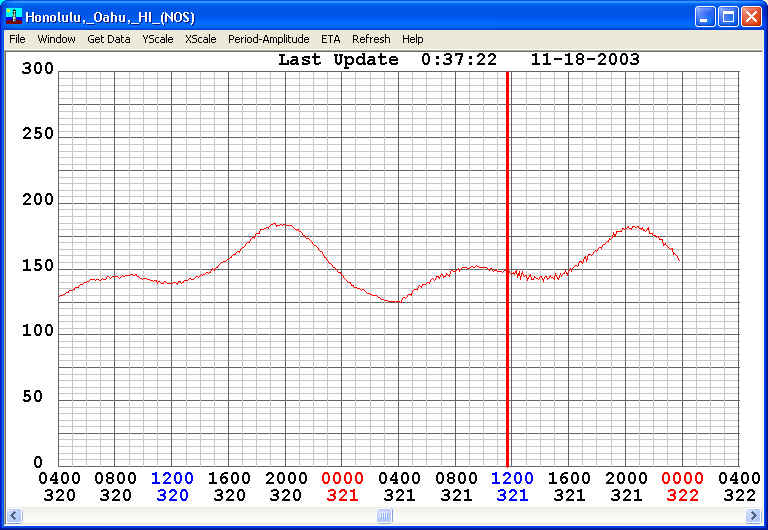Minimize the Honolulu tide window

click(705, 17)
